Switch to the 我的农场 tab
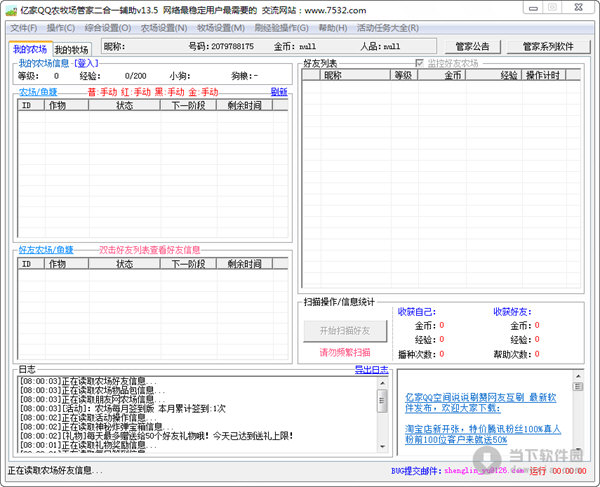600x487 pixels. tap(30, 49)
